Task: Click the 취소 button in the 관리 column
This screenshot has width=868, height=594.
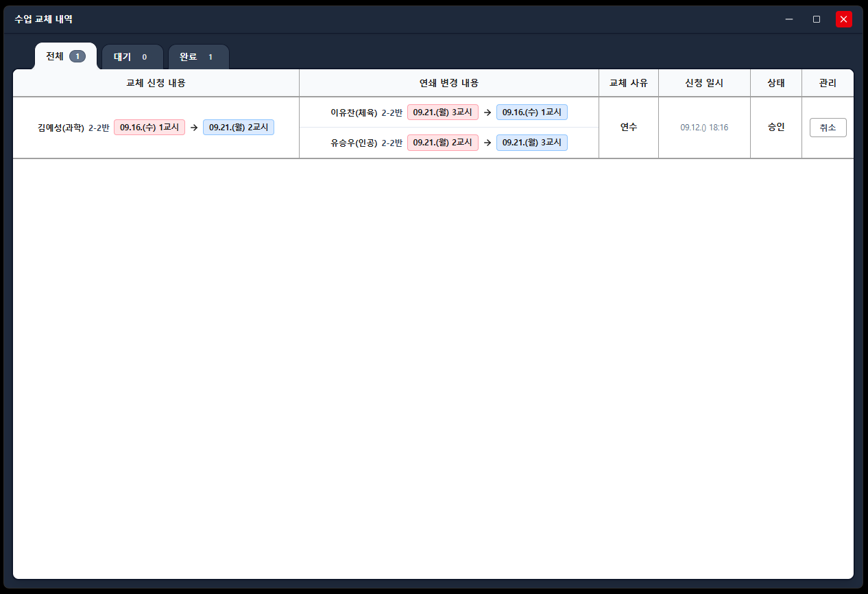Action: tap(828, 128)
